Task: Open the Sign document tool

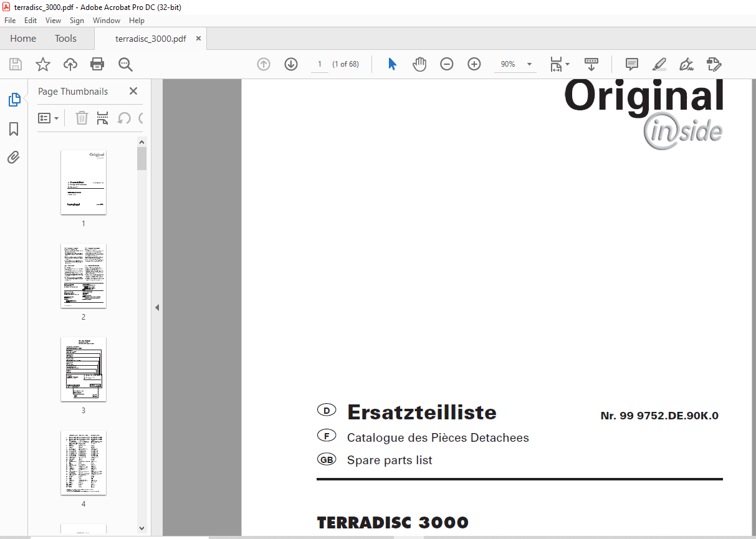Action: 687,64
